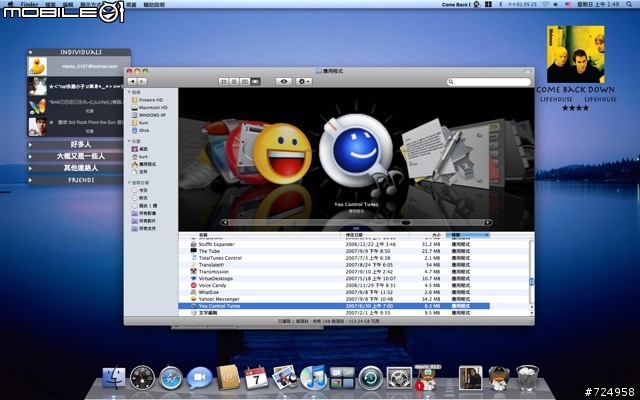Viewport: 640px width, 400px height.
Task: Expand the FRIENDS contact group
Action: click(x=31, y=180)
